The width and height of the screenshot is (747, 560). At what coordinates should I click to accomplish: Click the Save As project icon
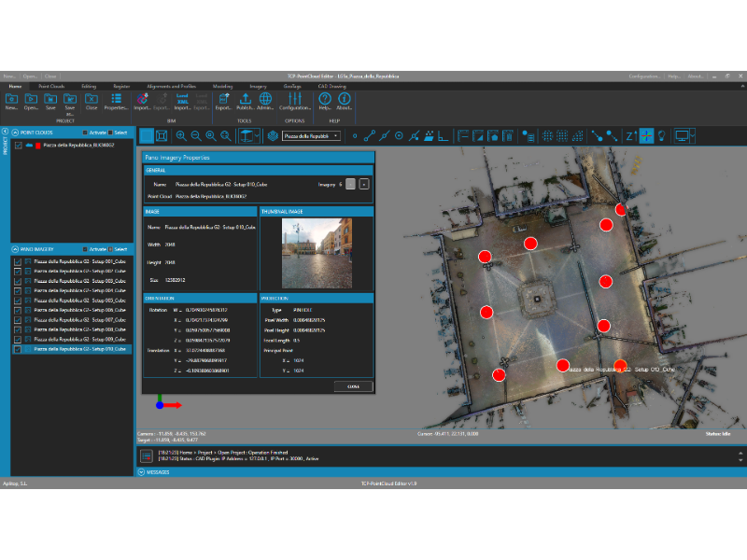click(x=70, y=104)
